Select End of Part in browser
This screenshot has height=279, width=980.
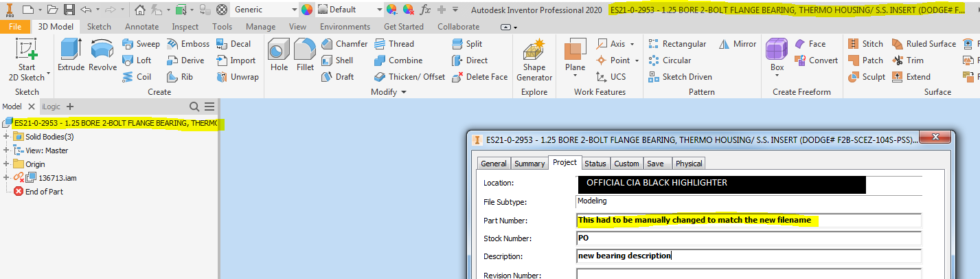click(x=38, y=192)
